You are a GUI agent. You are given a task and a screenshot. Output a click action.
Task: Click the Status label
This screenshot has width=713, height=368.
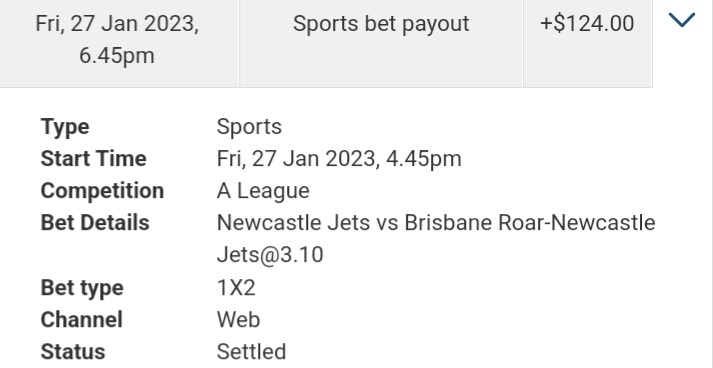(x=73, y=352)
